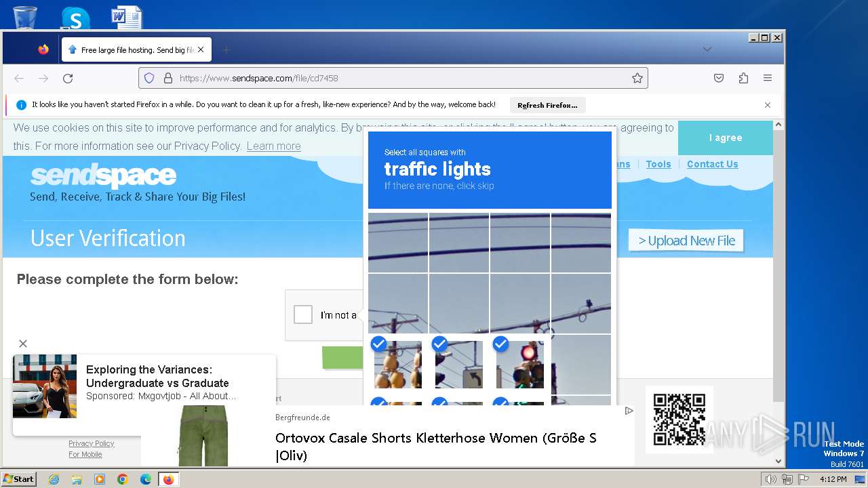Open a new tab with the plus button

(x=226, y=49)
